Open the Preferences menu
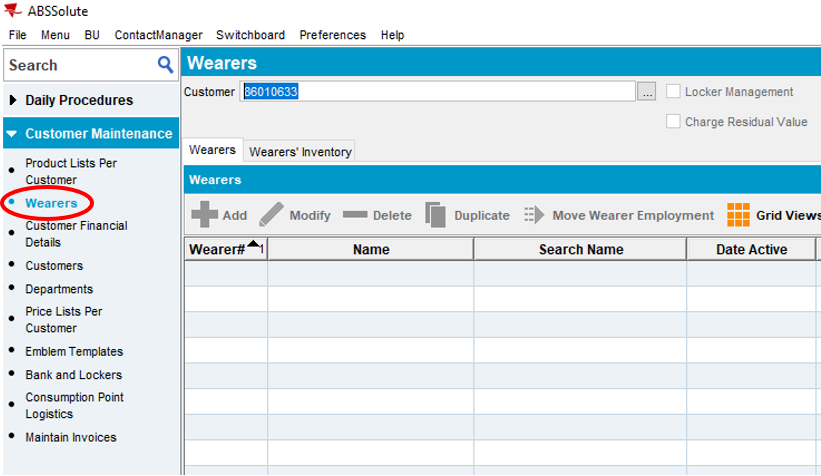The image size is (821, 476). pyautogui.click(x=332, y=35)
